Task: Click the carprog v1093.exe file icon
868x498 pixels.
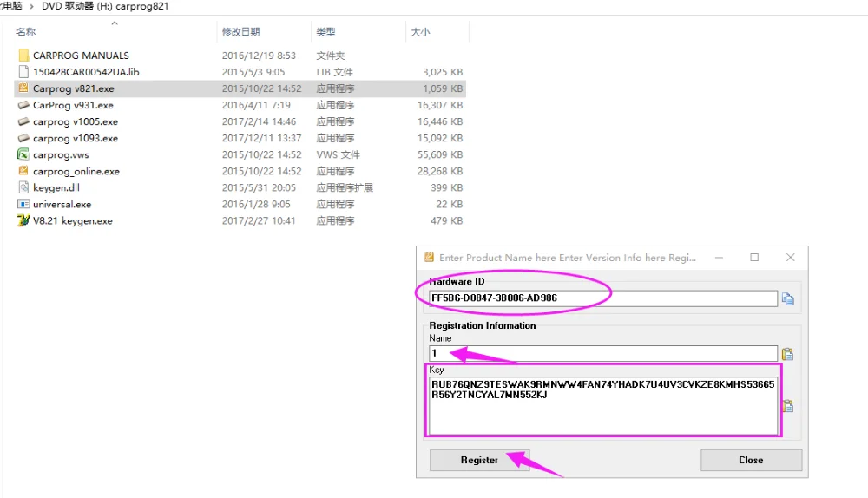Action: point(23,138)
